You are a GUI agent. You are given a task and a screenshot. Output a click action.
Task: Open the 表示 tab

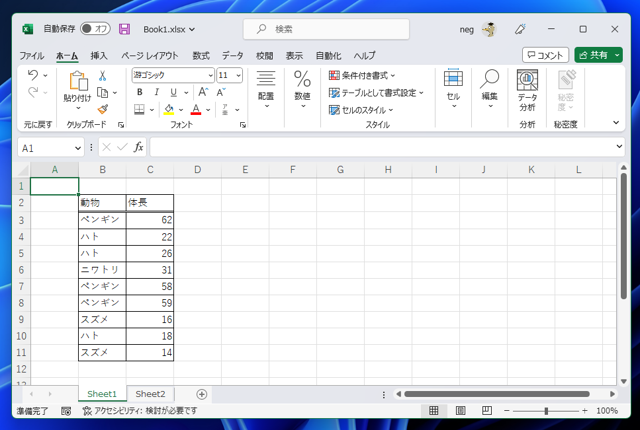tap(294, 55)
